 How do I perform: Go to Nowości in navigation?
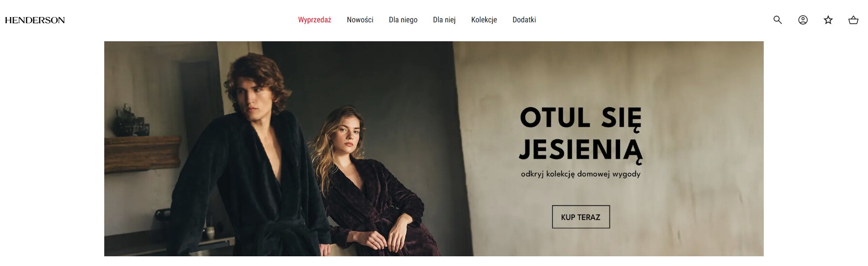(x=360, y=20)
